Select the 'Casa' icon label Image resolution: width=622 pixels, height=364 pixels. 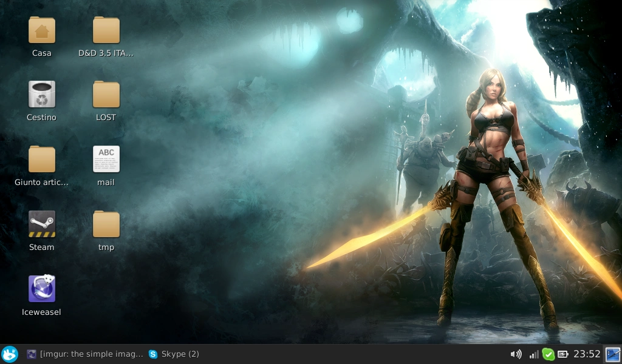pos(42,53)
